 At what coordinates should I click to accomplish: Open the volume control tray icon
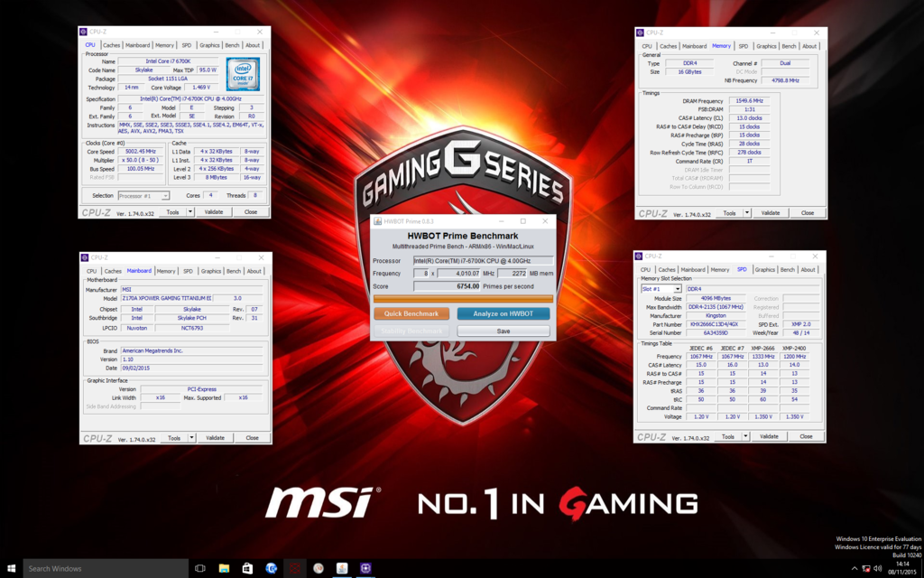(877, 569)
